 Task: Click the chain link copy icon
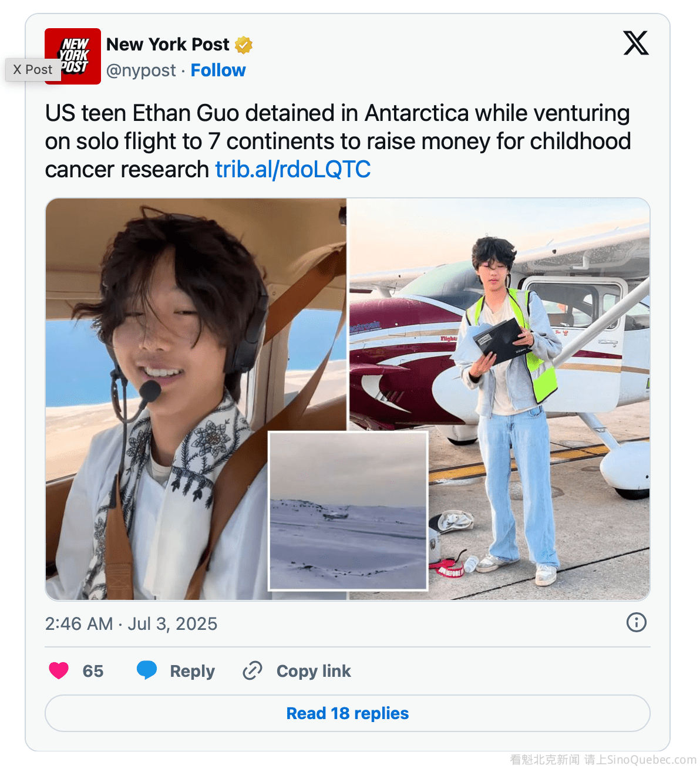pyautogui.click(x=253, y=670)
